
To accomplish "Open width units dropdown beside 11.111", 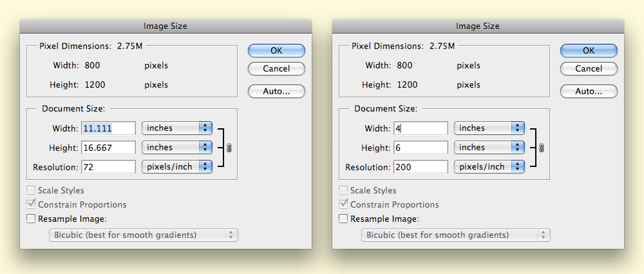I will [177, 128].
